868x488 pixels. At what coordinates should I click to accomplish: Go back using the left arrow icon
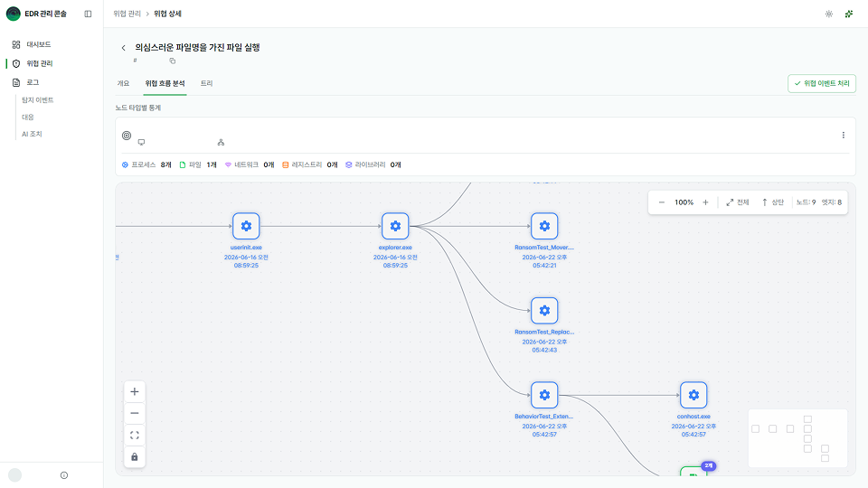pyautogui.click(x=124, y=48)
